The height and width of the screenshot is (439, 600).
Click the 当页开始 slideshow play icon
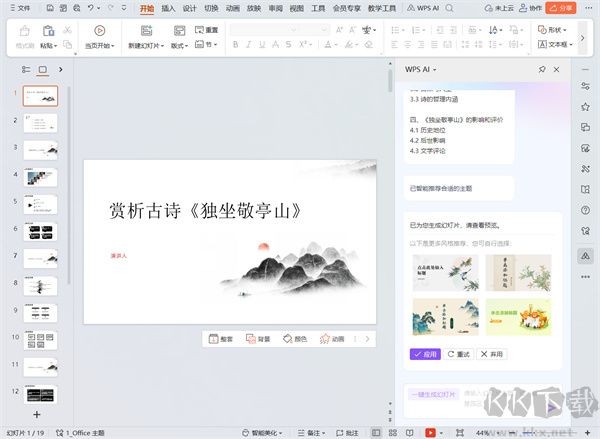(x=99, y=31)
